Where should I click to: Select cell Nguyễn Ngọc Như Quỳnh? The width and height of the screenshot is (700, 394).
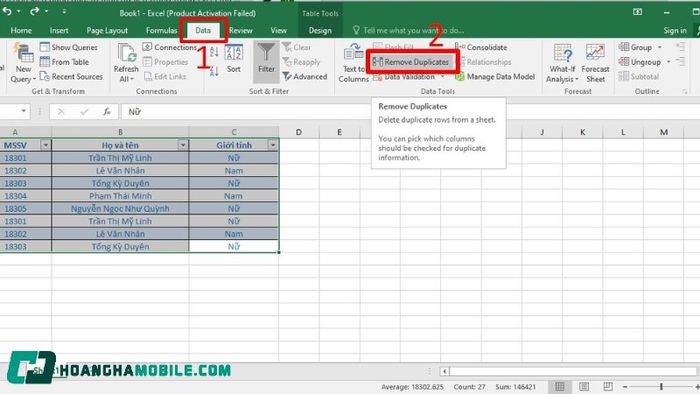click(x=120, y=208)
